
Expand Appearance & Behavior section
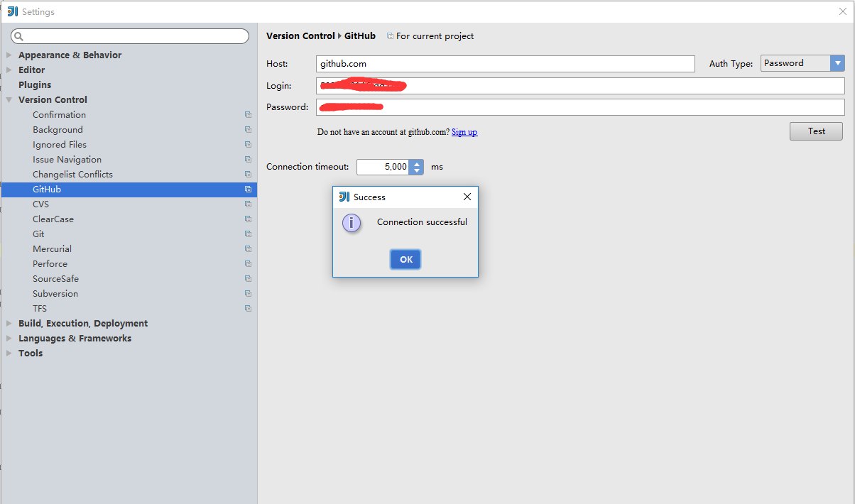click(9, 55)
